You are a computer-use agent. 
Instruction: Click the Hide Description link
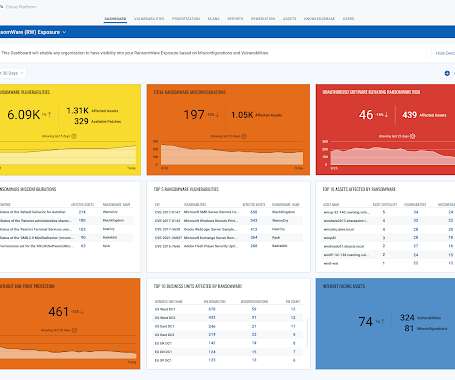[445, 53]
